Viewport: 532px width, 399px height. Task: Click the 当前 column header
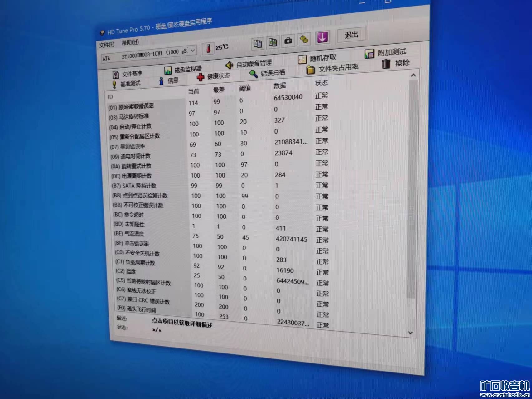pyautogui.click(x=194, y=91)
